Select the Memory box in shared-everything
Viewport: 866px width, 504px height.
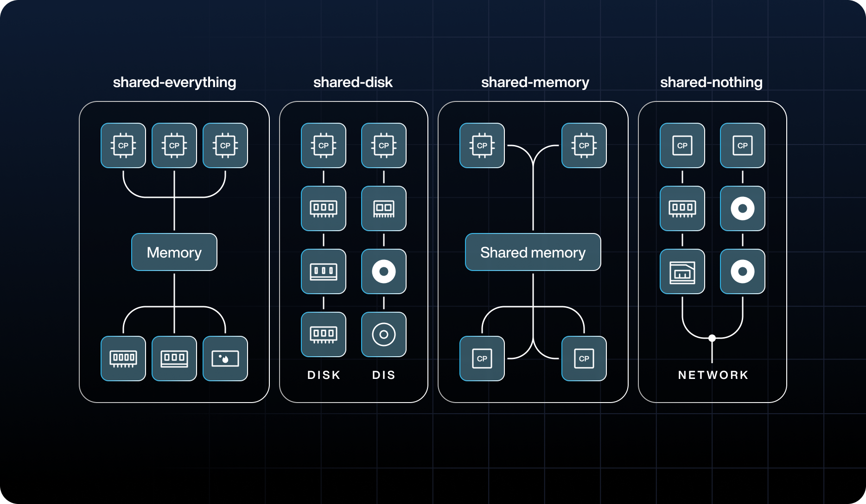pyautogui.click(x=174, y=252)
